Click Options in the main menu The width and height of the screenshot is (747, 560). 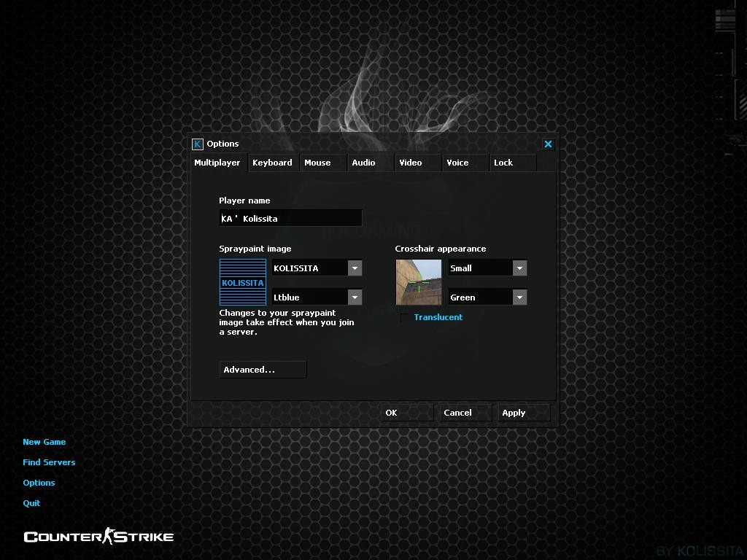tap(39, 483)
